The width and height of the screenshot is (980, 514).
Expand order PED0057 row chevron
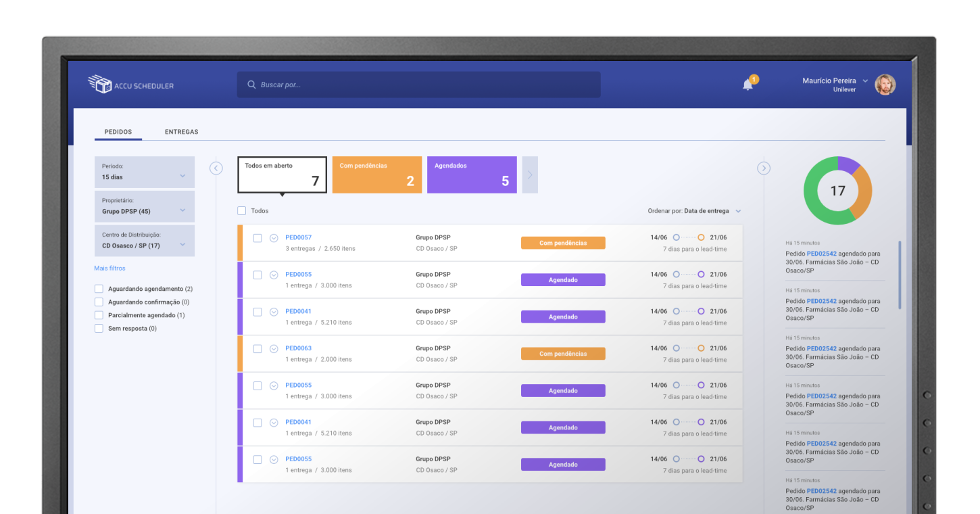[274, 238]
